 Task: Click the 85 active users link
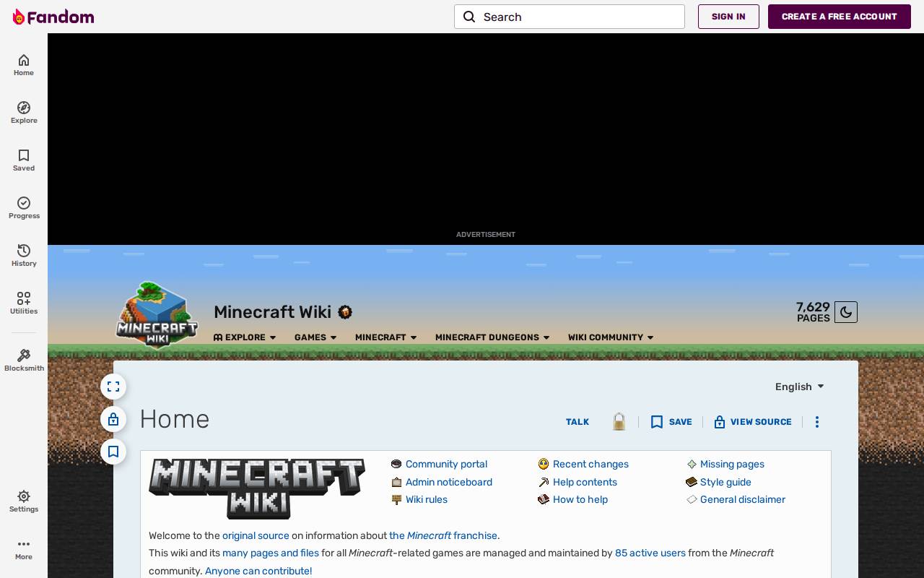(x=650, y=553)
